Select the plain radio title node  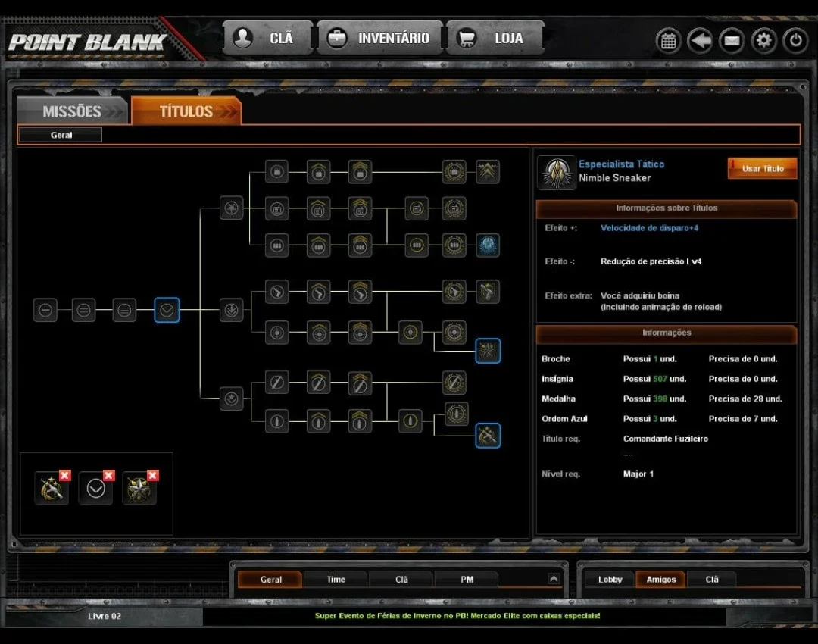point(277,209)
